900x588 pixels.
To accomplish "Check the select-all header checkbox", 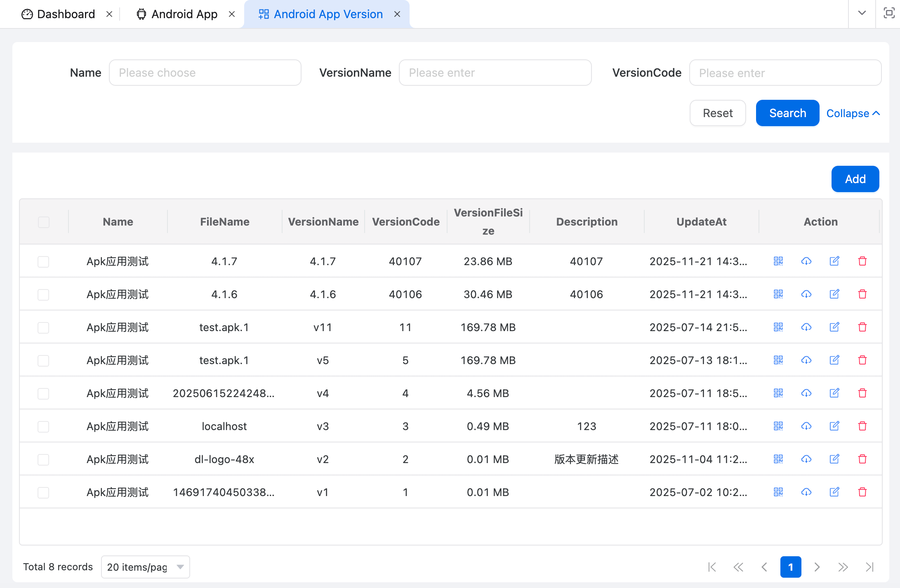I will (44, 222).
